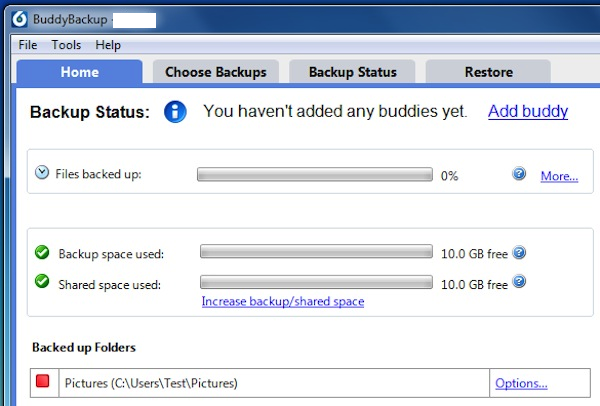Click the blue info icon beside Backup Status

[175, 112]
